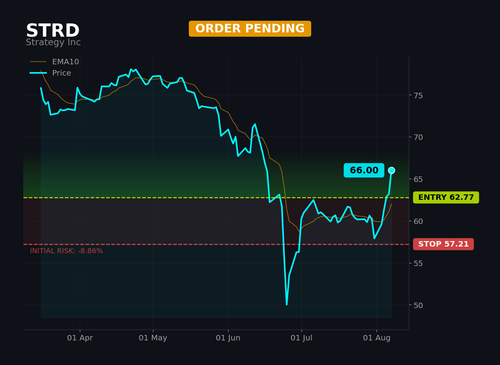
Task: Click the ORDER PENDING status badge
Action: (x=250, y=29)
